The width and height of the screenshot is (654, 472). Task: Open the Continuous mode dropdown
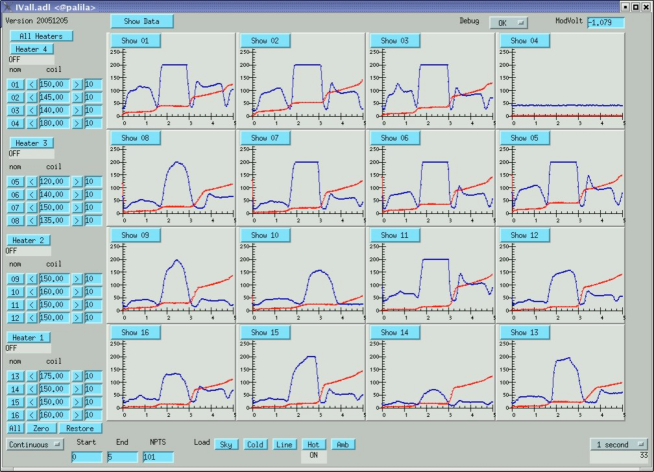(35, 443)
